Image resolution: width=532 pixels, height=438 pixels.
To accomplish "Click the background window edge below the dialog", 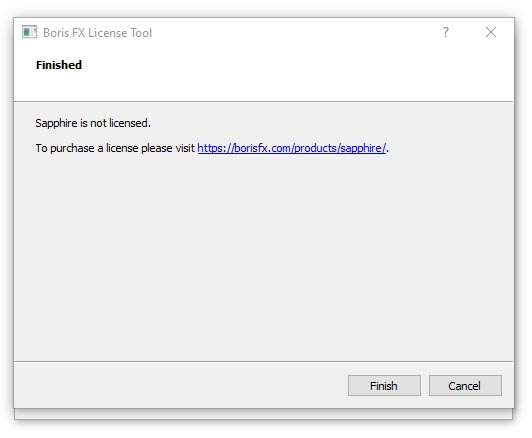I will point(264,414).
